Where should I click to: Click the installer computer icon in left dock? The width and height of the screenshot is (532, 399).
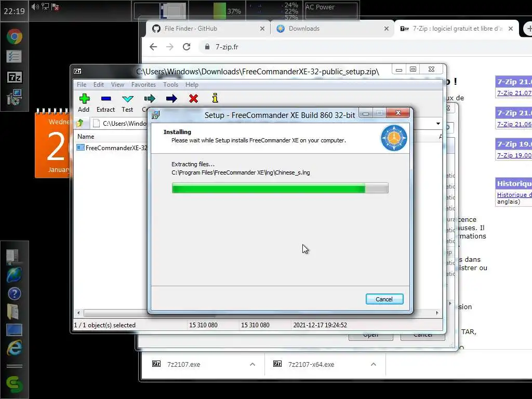click(x=14, y=97)
